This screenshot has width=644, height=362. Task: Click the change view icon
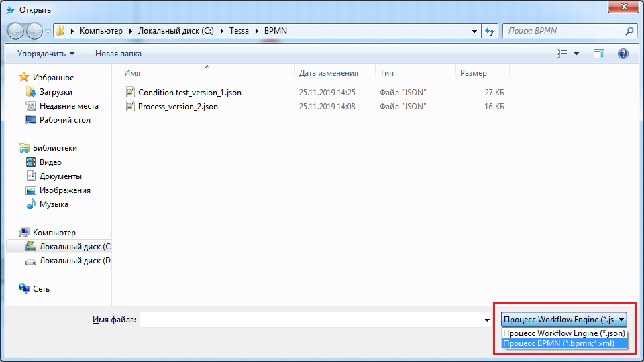[x=562, y=54]
